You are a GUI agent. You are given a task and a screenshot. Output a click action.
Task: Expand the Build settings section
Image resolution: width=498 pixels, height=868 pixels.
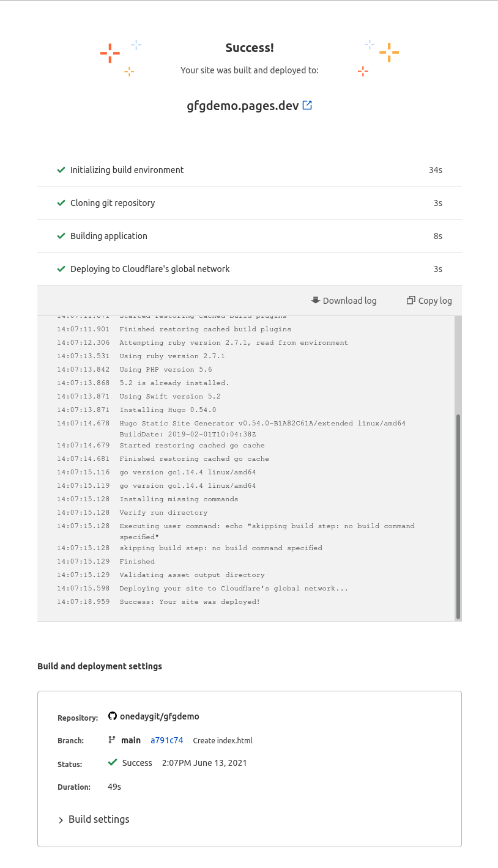(94, 820)
